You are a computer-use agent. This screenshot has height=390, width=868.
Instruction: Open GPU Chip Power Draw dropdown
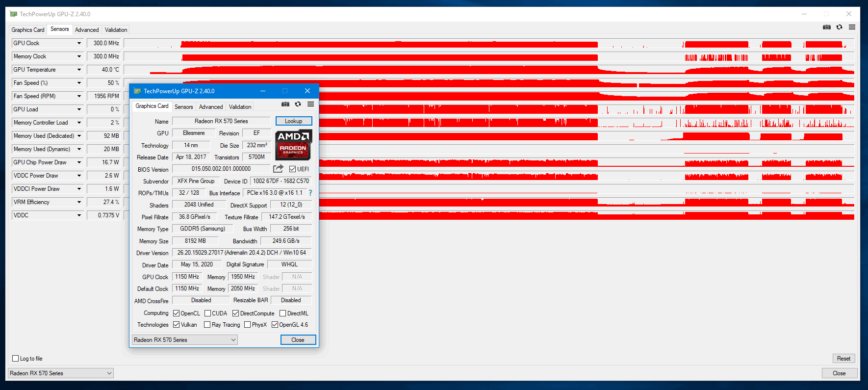point(79,162)
